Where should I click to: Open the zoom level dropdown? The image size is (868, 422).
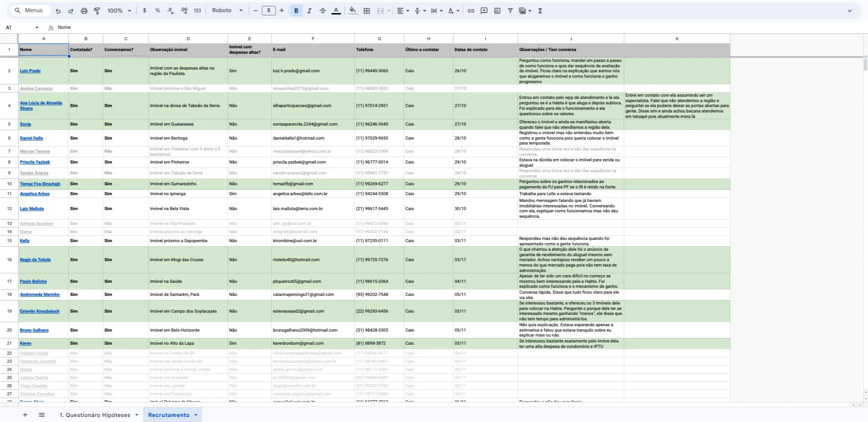pyautogui.click(x=119, y=11)
